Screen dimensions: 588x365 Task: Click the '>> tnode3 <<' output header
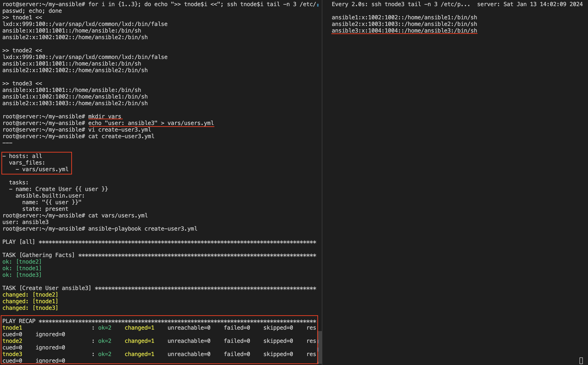click(x=22, y=83)
